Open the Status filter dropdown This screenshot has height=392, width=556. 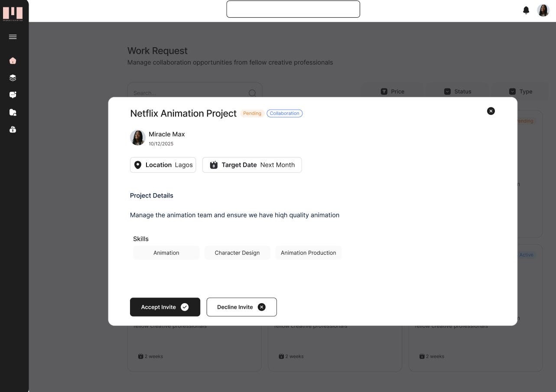point(458,91)
